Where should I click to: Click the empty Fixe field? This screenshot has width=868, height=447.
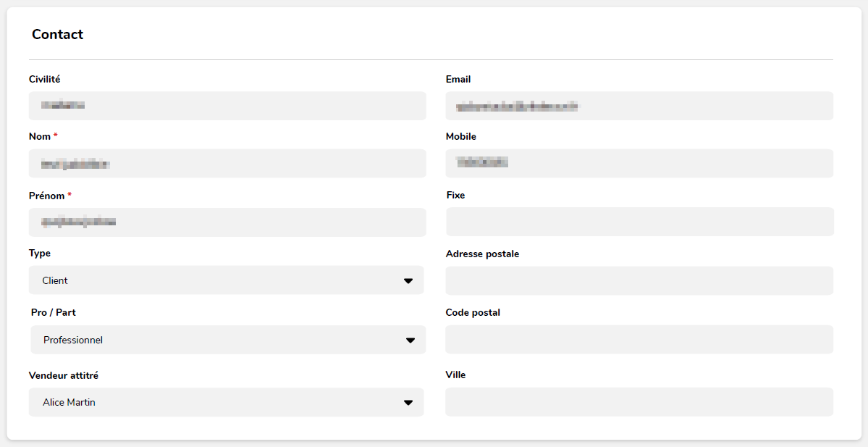639,222
